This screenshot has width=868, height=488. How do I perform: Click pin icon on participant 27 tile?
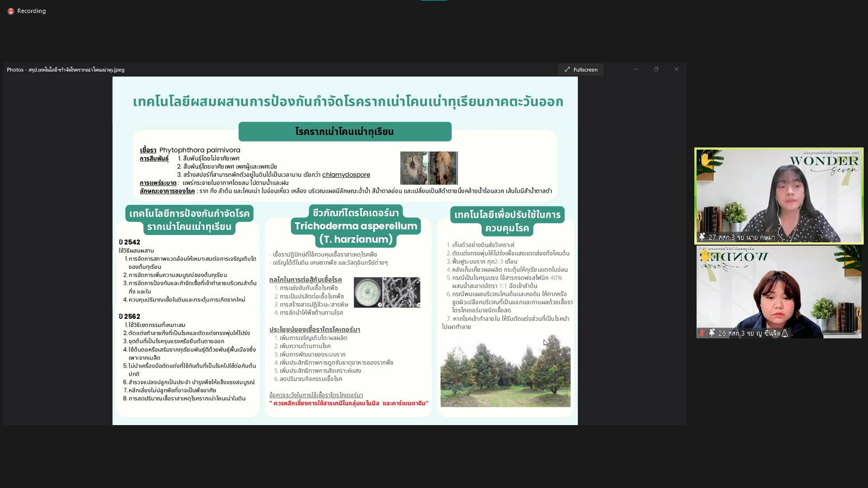tap(702, 237)
